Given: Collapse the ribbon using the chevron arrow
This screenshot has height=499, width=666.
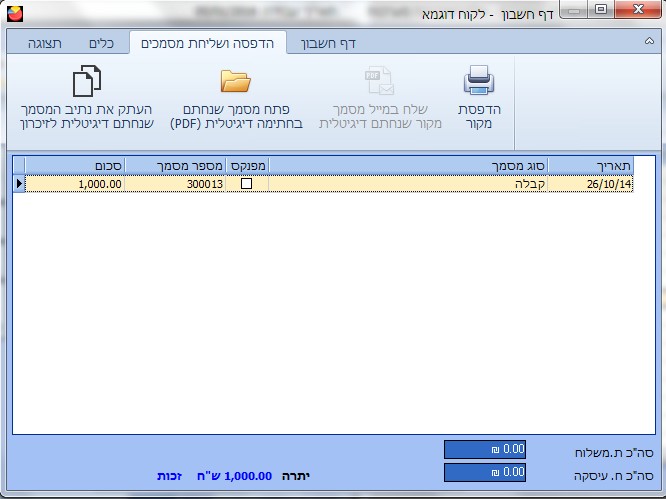Looking at the screenshot, I should click(649, 43).
